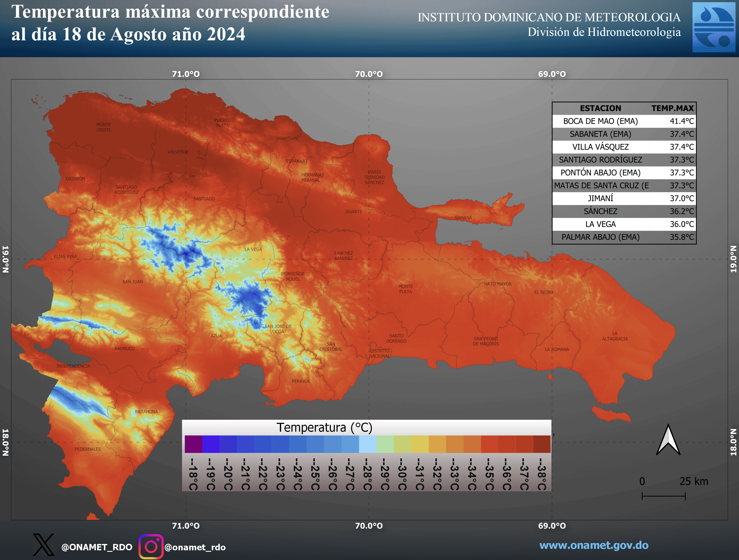Viewport: 739px width, 560px height.
Task: Click the @ONAMET_RDO handle
Action: (97, 547)
